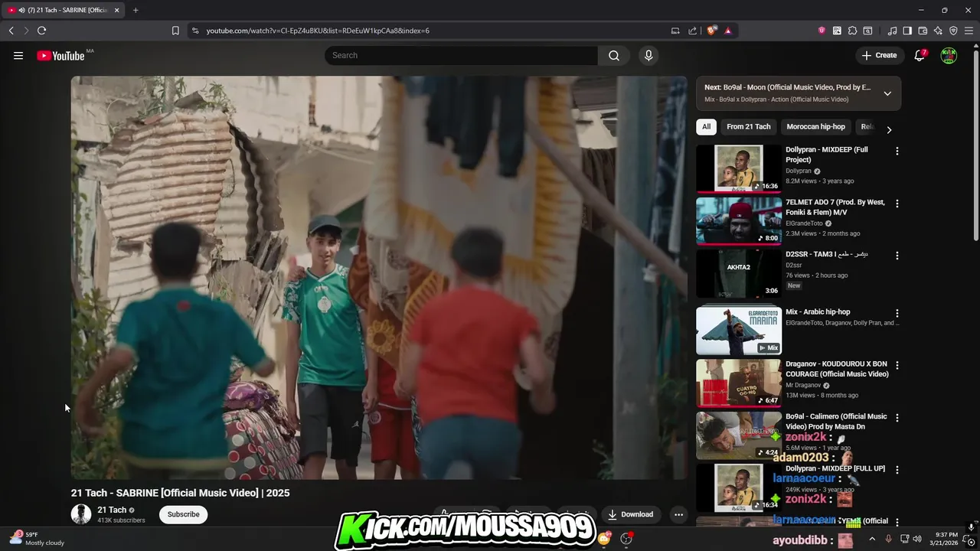Start voice search with microphone icon
Image resolution: width=980 pixels, height=551 pixels.
(648, 55)
